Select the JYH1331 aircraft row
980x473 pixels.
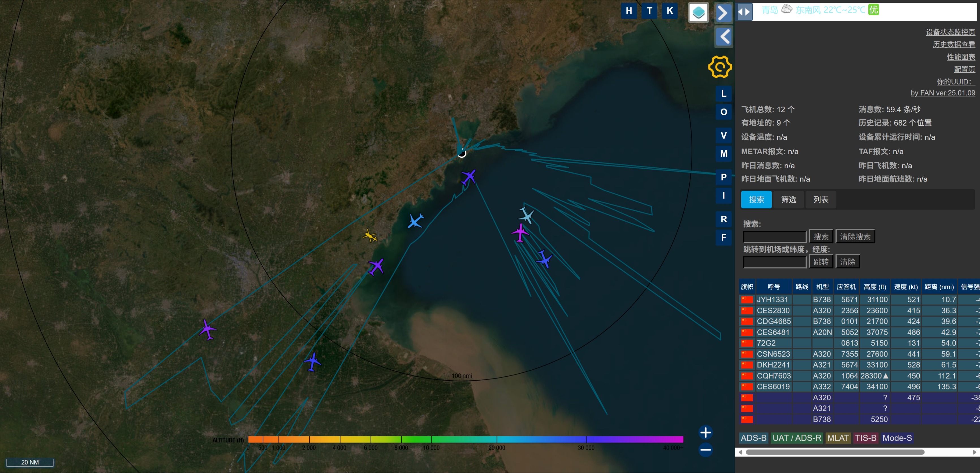[859, 300]
